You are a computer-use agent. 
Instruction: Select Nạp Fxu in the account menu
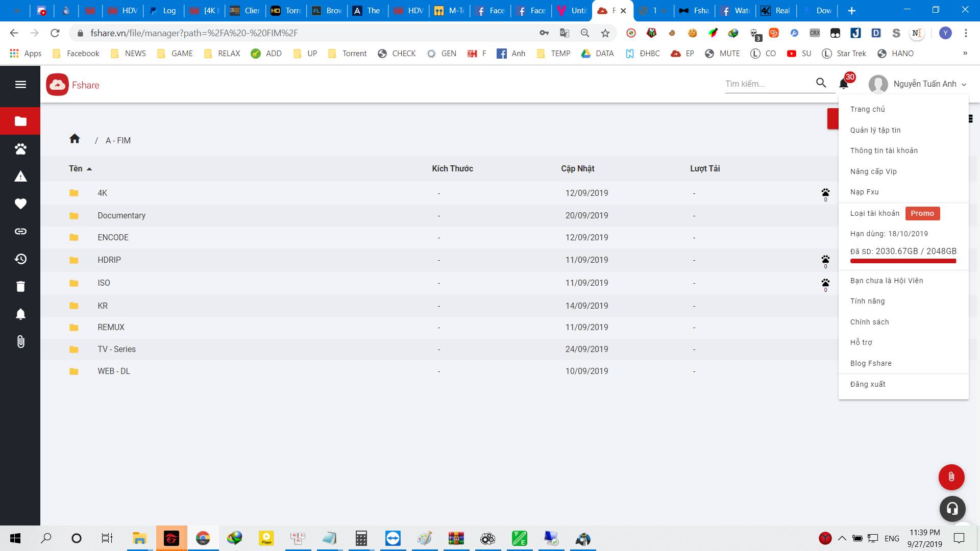click(x=865, y=192)
